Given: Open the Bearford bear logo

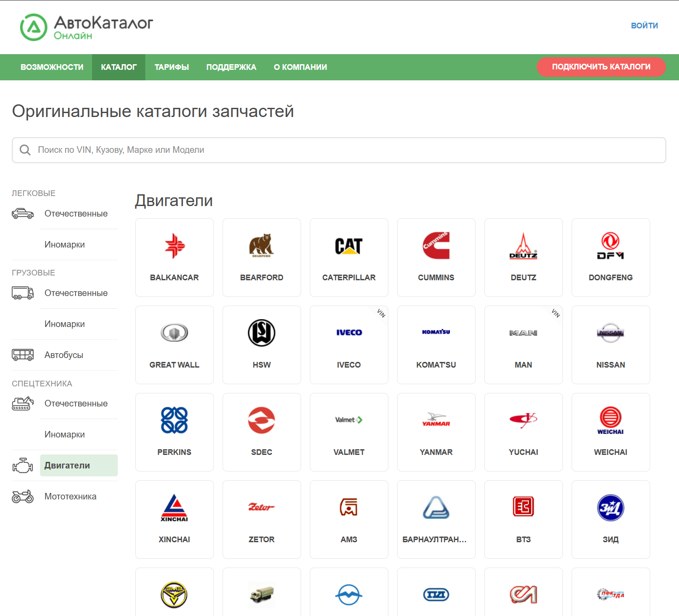Looking at the screenshot, I should pyautogui.click(x=261, y=246).
